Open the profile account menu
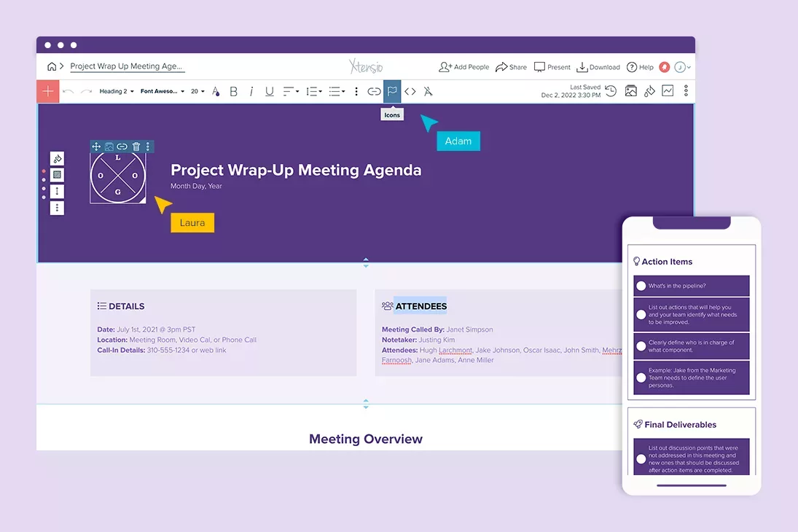This screenshot has width=798, height=532. pyautogui.click(x=680, y=66)
